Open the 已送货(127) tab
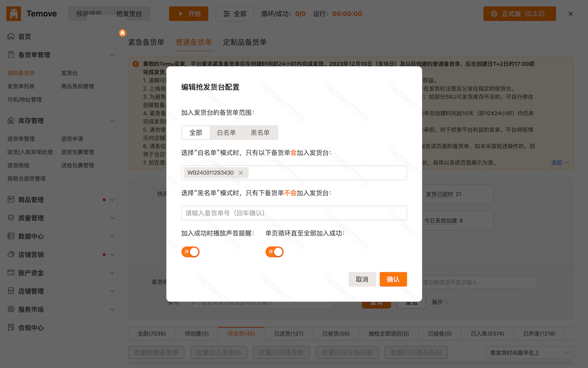 click(x=288, y=333)
